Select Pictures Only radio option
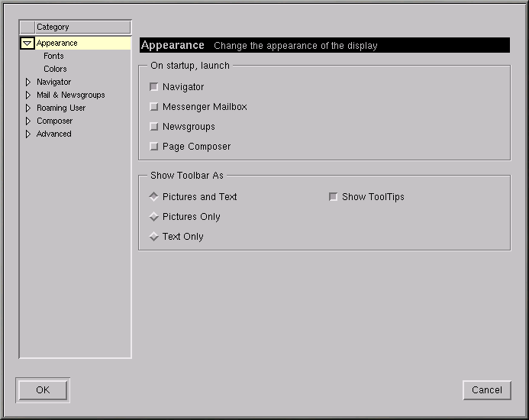The width and height of the screenshot is (529, 420). pyautogui.click(x=154, y=217)
